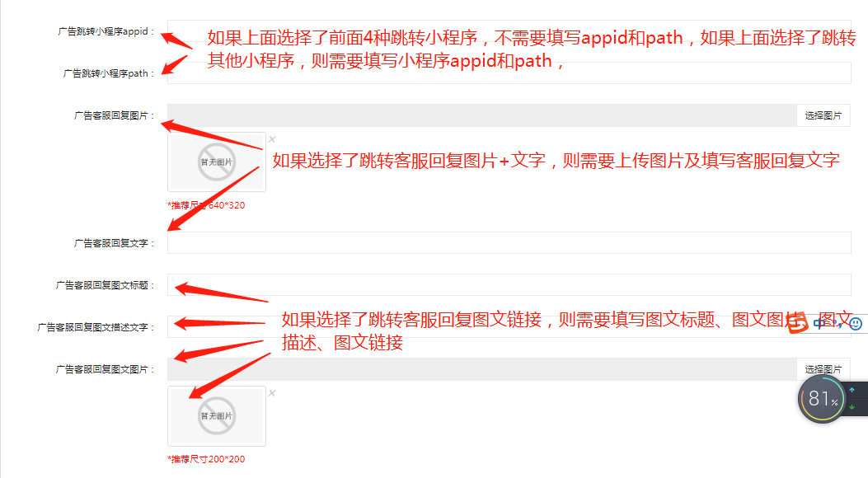Click 选择图片 for 广告客服回复图文图片
Viewport: 868px width, 478px height.
coord(823,369)
